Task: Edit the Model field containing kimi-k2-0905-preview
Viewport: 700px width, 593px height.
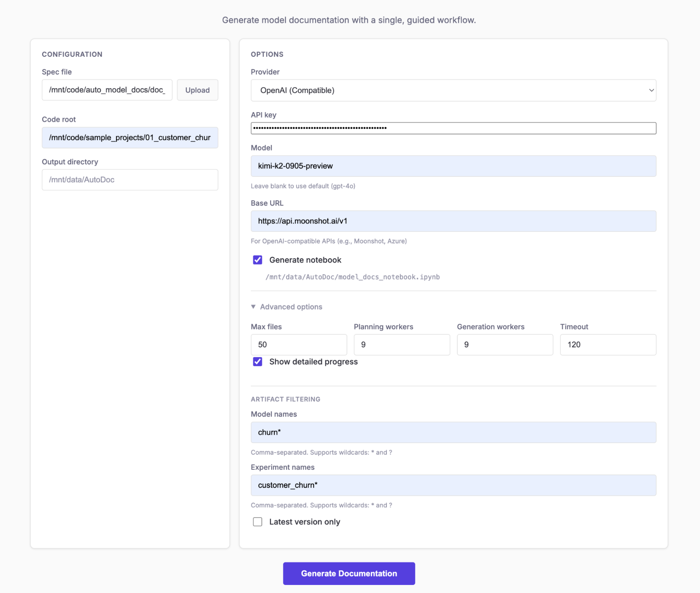Action: (x=453, y=166)
